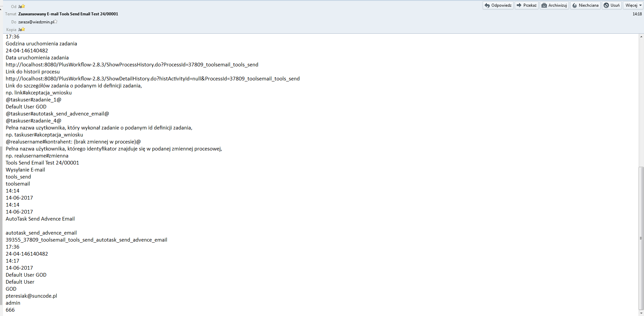Open the ShowDetailHistory.do link
The width and height of the screenshot is (644, 316).
pyautogui.click(x=153, y=79)
